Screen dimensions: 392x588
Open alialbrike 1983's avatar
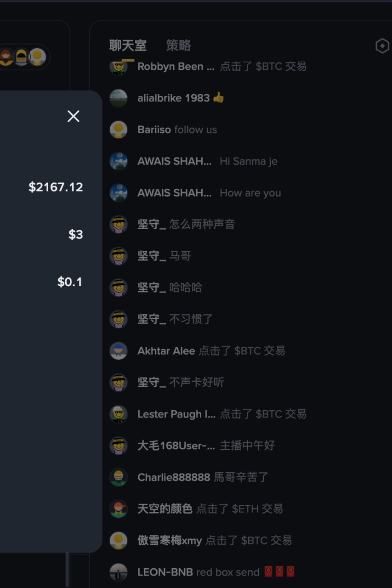point(119,98)
